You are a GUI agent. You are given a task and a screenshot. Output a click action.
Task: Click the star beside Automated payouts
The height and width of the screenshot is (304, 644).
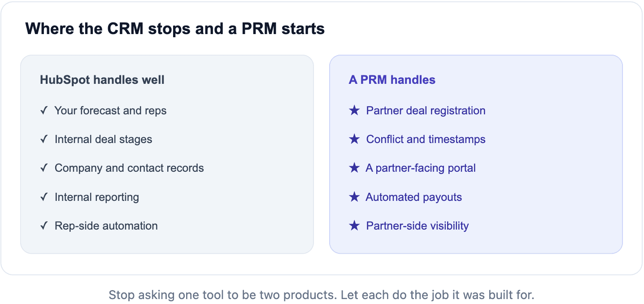click(x=354, y=197)
